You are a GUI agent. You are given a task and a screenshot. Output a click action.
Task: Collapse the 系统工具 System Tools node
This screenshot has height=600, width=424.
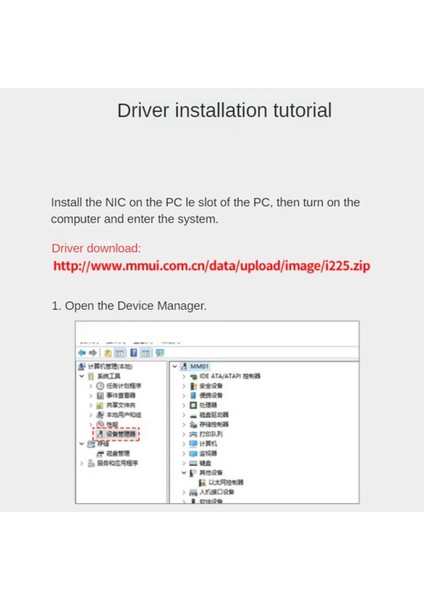click(x=82, y=376)
